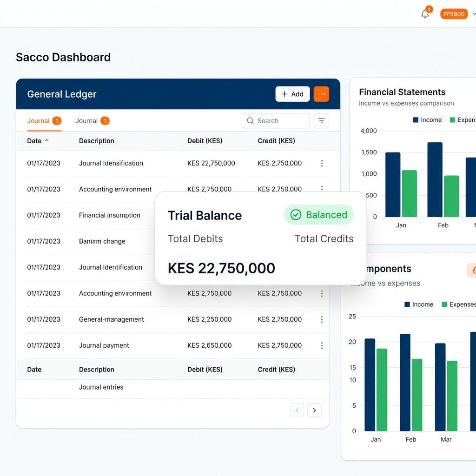Open row menu for second Accounting environment row

[322, 294]
